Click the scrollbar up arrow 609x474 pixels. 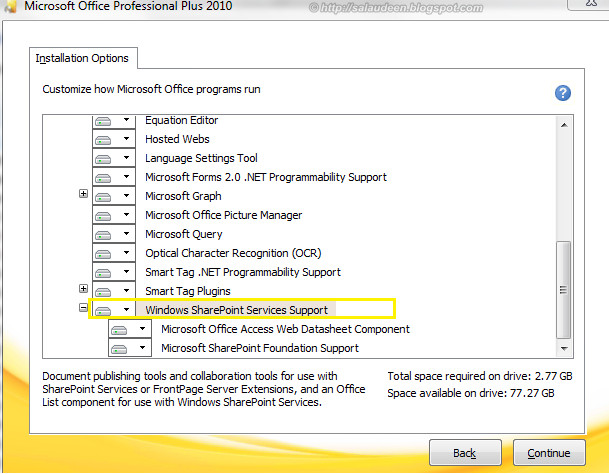point(564,125)
